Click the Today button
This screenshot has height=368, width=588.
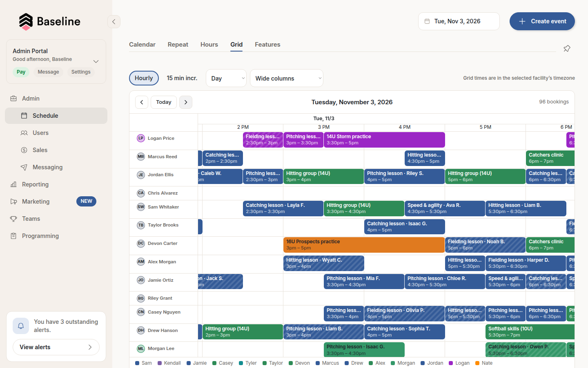(164, 102)
